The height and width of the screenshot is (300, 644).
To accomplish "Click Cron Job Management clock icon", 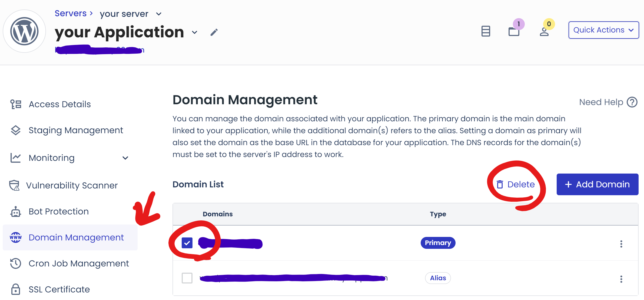I will tap(16, 263).
